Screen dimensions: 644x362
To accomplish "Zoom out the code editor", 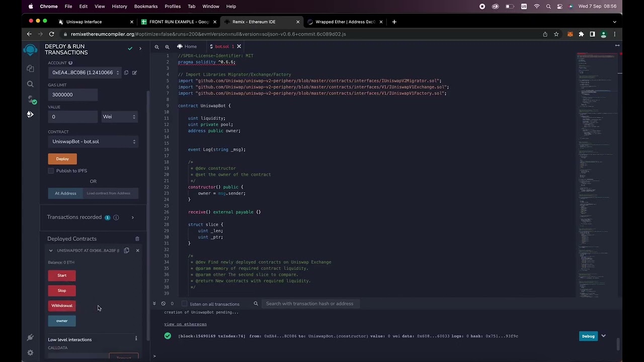I will point(156,46).
